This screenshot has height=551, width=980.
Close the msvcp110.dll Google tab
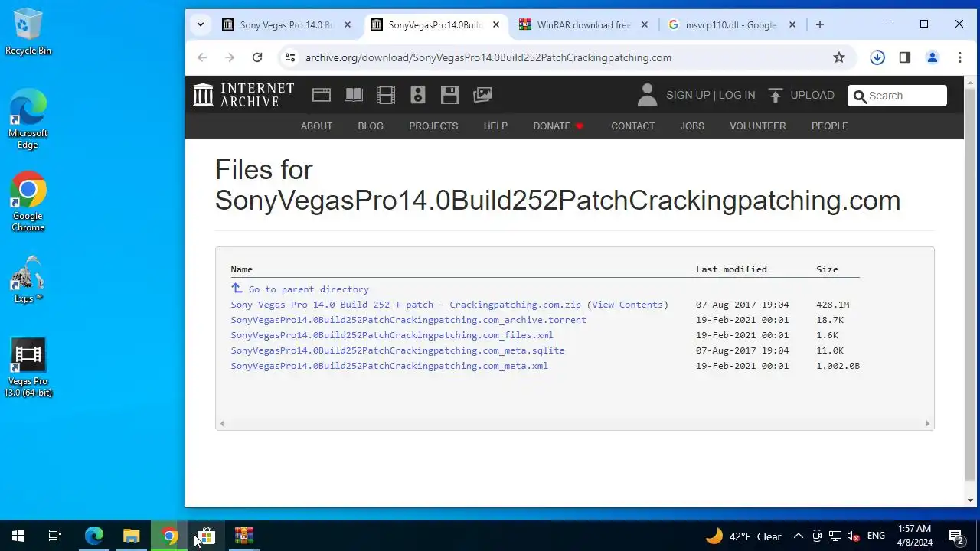(x=792, y=24)
